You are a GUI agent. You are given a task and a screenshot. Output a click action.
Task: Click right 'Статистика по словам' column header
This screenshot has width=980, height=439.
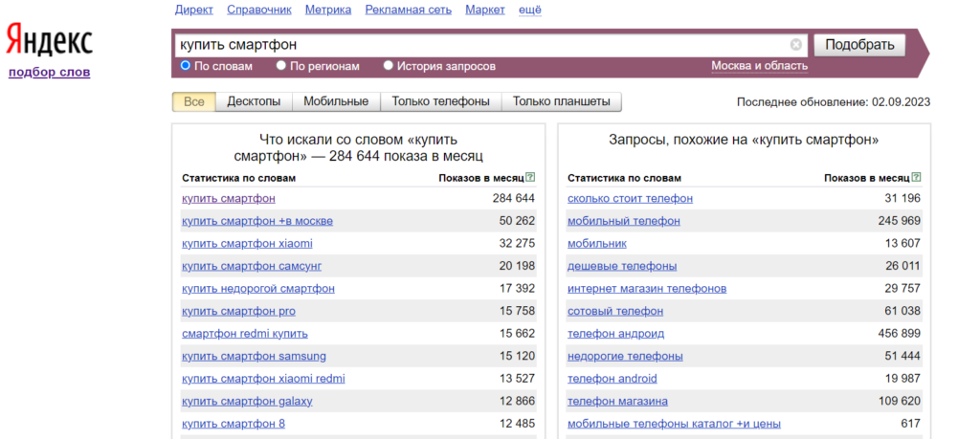(624, 178)
